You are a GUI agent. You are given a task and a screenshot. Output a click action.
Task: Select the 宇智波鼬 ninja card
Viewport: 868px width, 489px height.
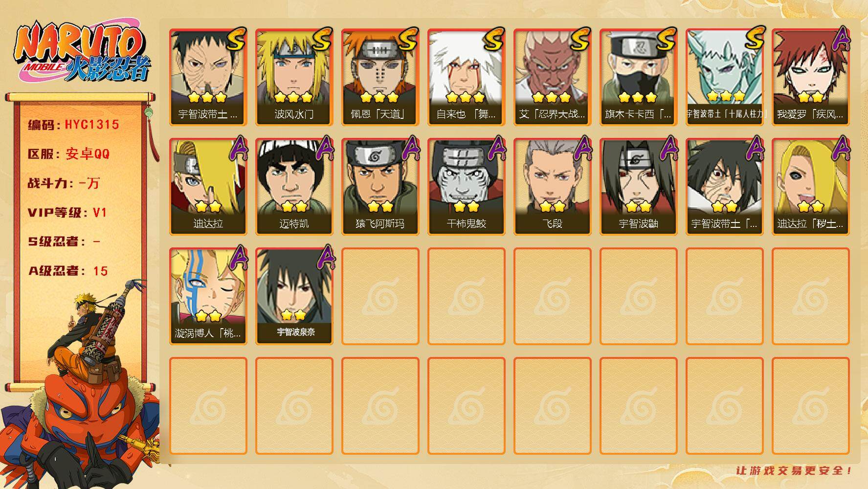pos(638,187)
